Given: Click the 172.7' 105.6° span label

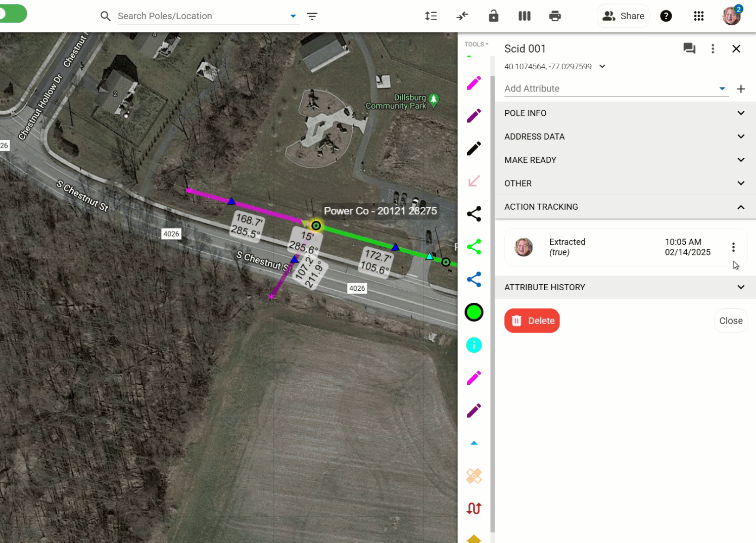Looking at the screenshot, I should pyautogui.click(x=376, y=261).
